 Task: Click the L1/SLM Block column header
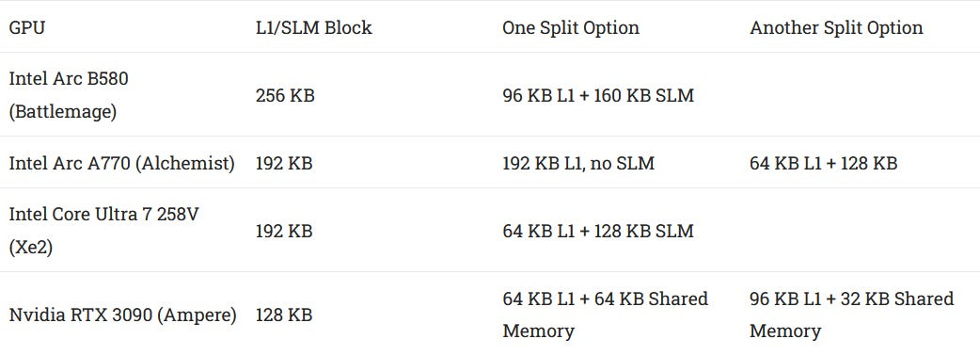[314, 28]
